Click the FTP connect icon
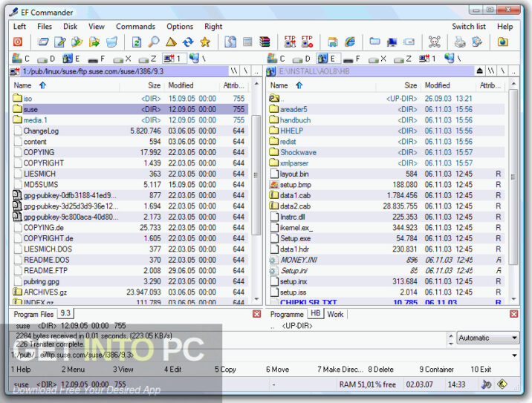This screenshot has height=403, width=532. 290,42
